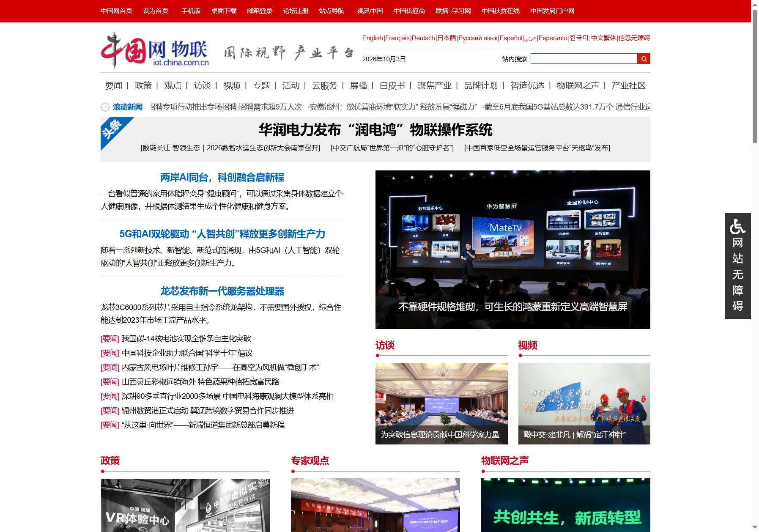Image resolution: width=759 pixels, height=532 pixels.
Task: Click the red search magnifier button
Action: click(643, 59)
